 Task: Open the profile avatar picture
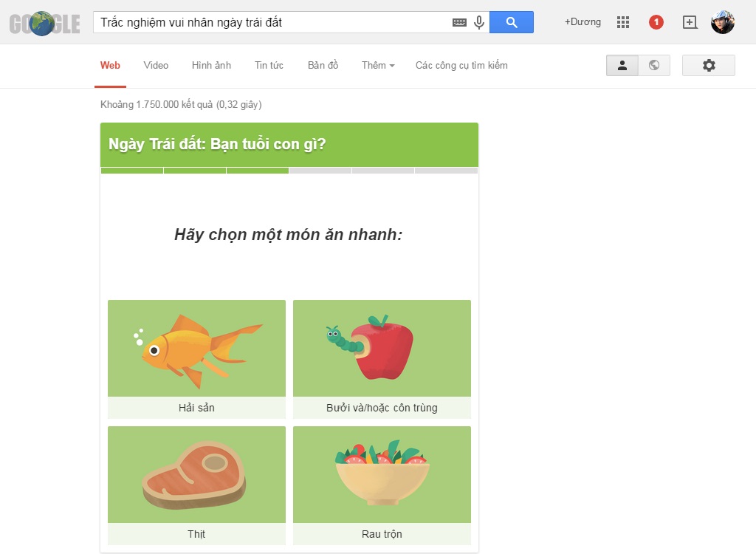(x=723, y=22)
